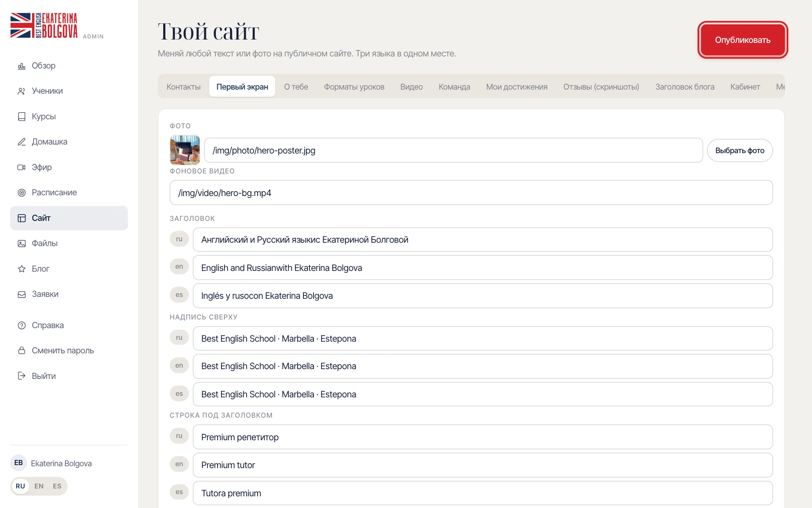Open Расписание target icon
This screenshot has width=812, height=508.
point(21,193)
